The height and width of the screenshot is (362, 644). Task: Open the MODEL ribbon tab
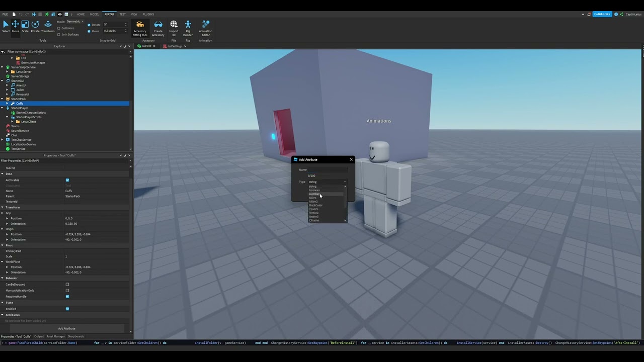point(95,14)
